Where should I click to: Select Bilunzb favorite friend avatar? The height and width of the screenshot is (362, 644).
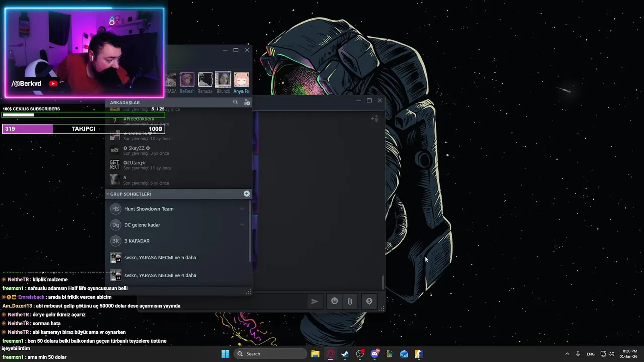(x=223, y=79)
